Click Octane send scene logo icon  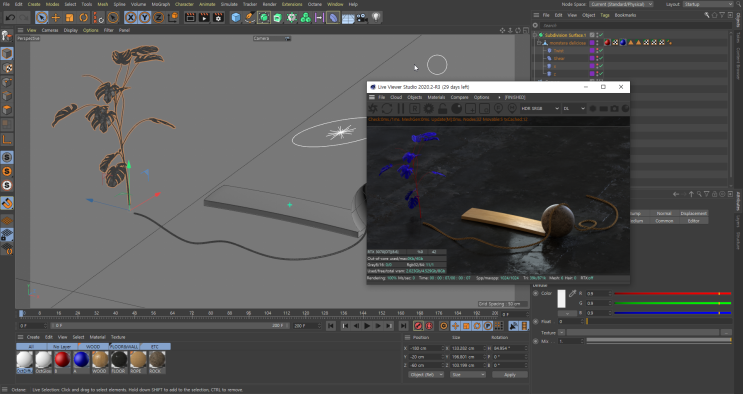click(x=373, y=109)
